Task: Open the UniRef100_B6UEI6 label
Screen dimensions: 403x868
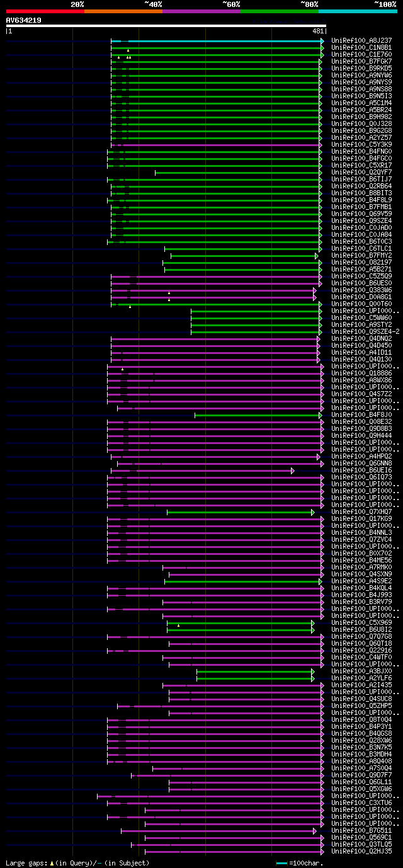Action: pos(361,470)
